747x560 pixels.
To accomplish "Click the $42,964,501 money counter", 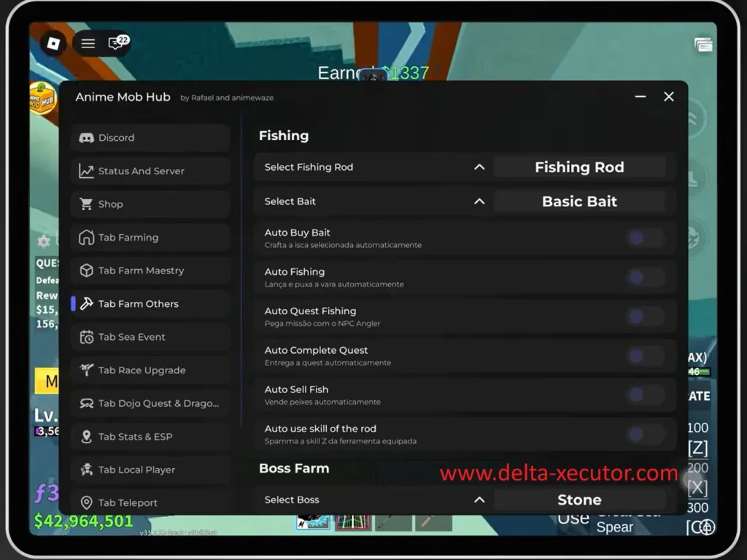I will 84,521.
